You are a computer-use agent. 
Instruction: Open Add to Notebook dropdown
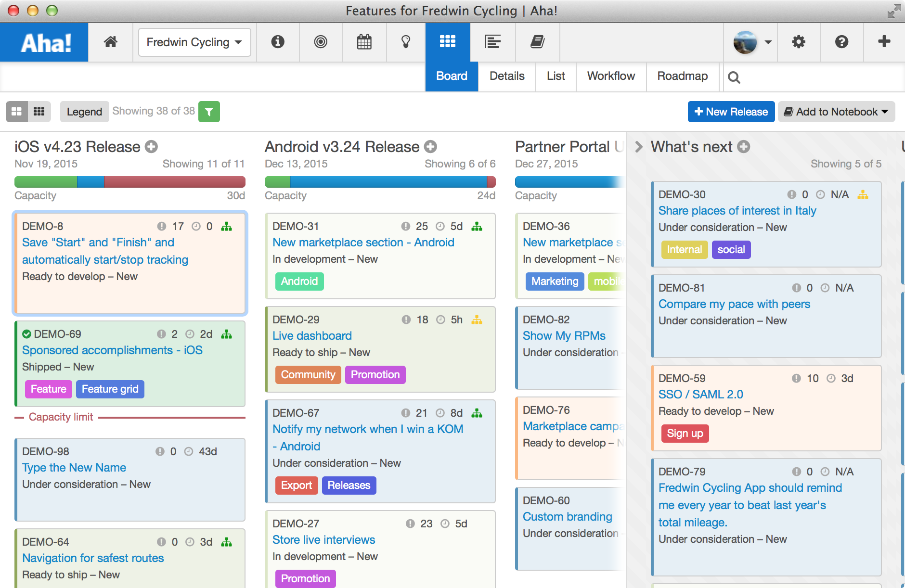coord(837,112)
